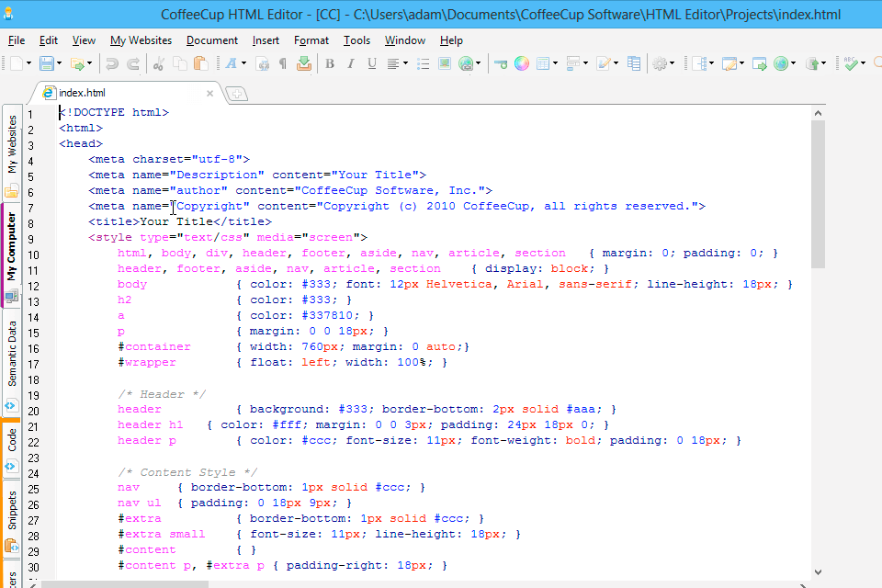The image size is (882, 588).
Task: Open the Snippets side panel tab
Action: pyautogui.click(x=12, y=517)
